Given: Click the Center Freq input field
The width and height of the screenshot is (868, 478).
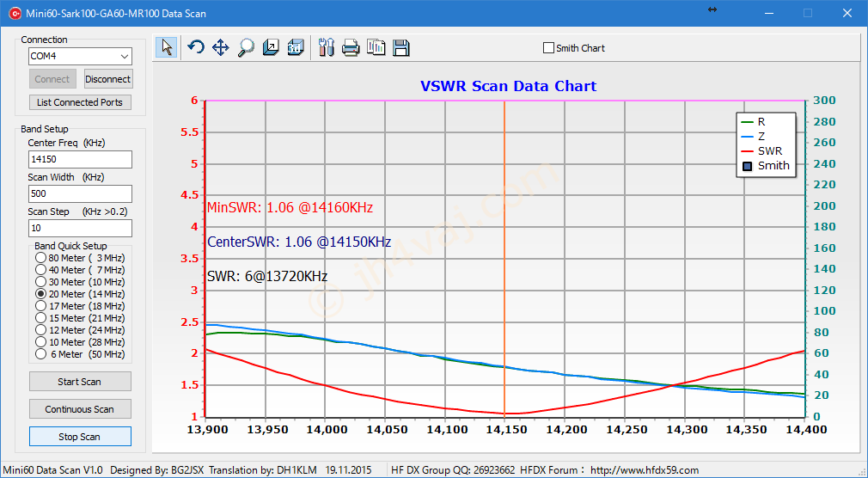Looking at the screenshot, I should click(x=80, y=160).
